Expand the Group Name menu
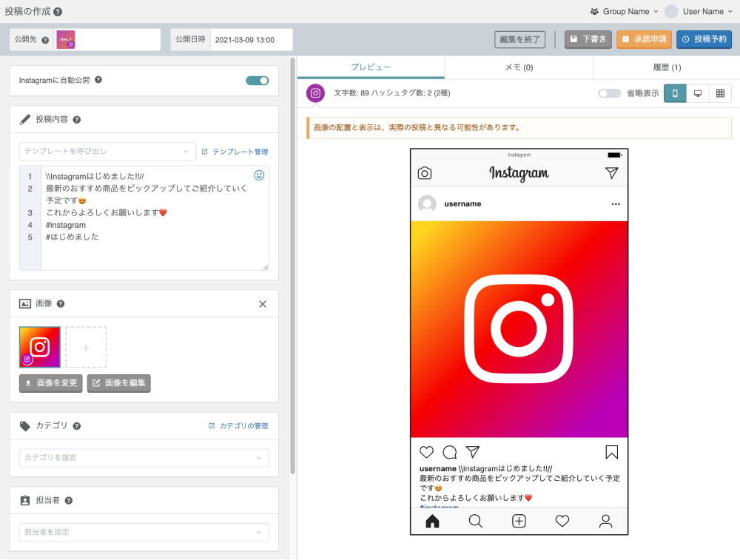This screenshot has width=740, height=560. tap(624, 11)
